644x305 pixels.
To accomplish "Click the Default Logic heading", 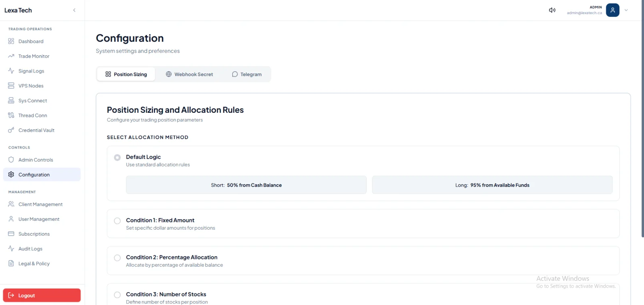I will (143, 157).
